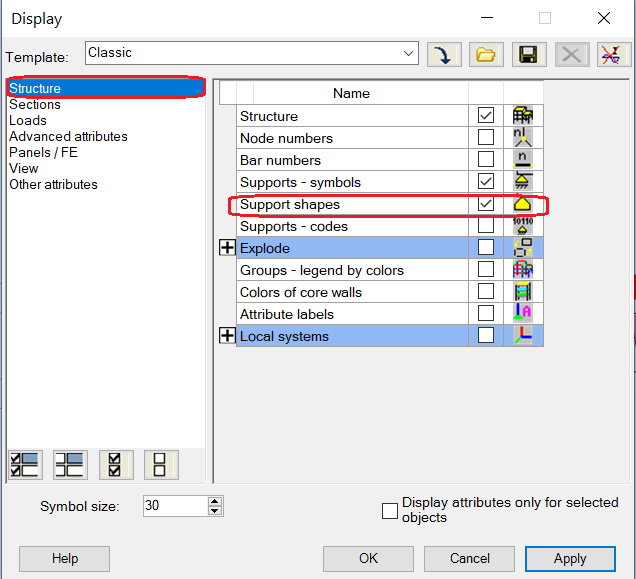Screen dimensions: 636x579
Task: Increase Symbol size with up arrow
Action: (x=215, y=502)
